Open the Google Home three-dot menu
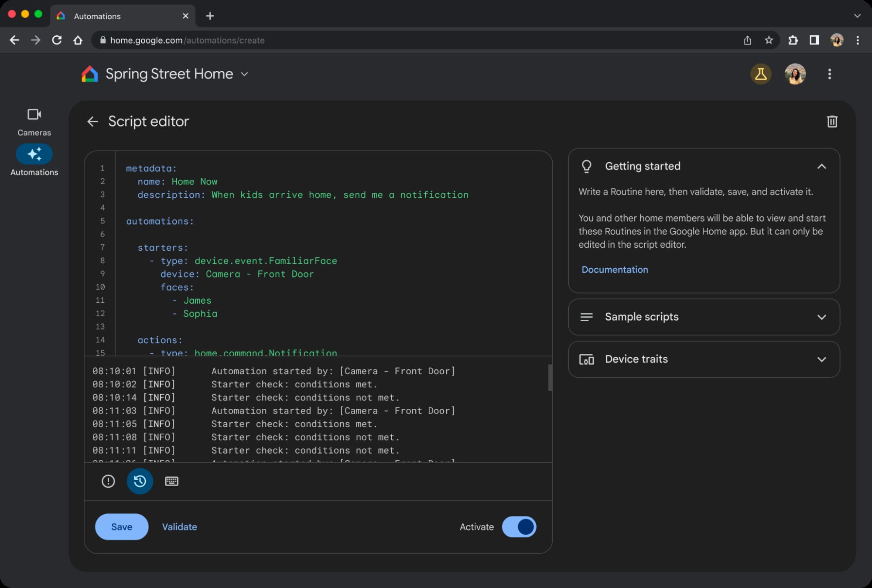 (829, 74)
